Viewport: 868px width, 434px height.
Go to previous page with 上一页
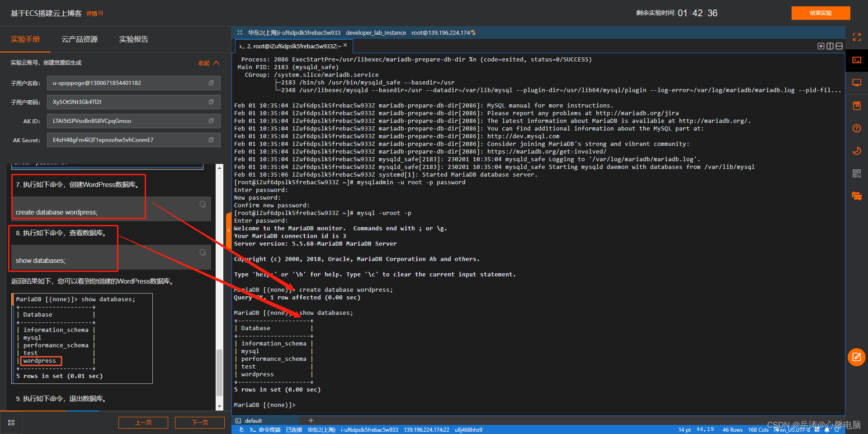[x=143, y=423]
